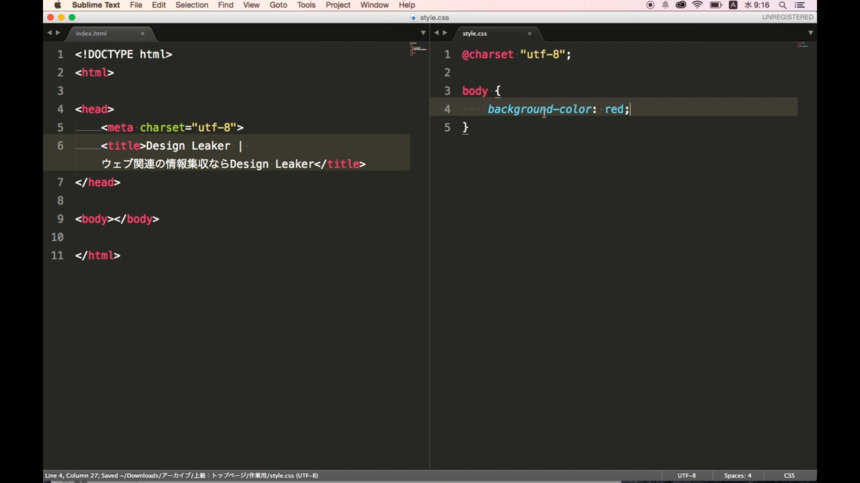This screenshot has height=483, width=860.
Task: Open the Find menu
Action: point(225,5)
